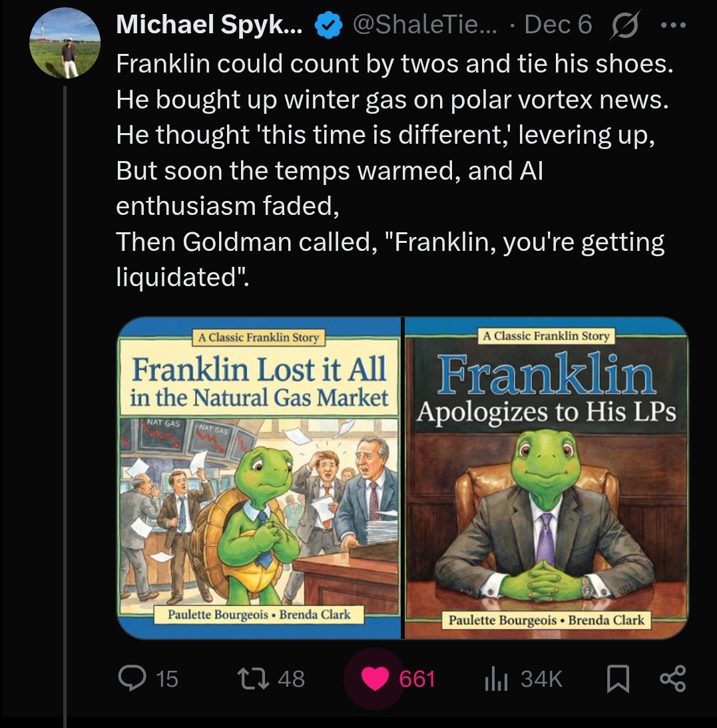This screenshot has height=728, width=717.
Task: Open Michael Spyk's profile picture avatar
Action: [65, 43]
